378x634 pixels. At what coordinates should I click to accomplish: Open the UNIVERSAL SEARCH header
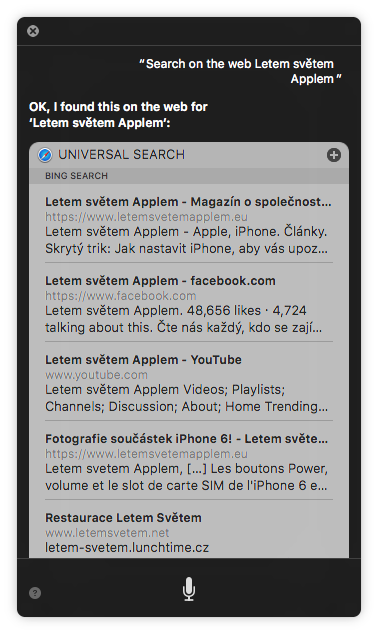(x=189, y=155)
